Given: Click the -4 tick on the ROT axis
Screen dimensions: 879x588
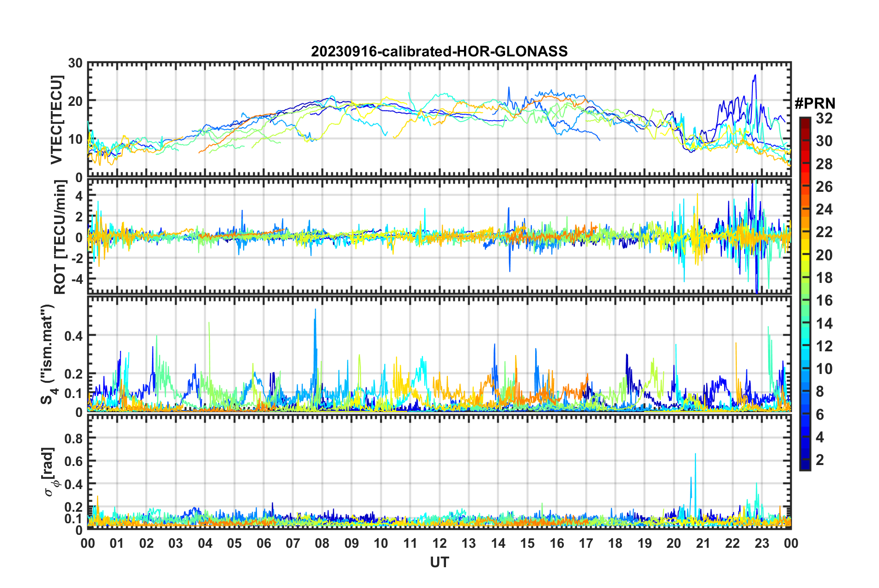Looking at the screenshot, I should pyautogui.click(x=77, y=279).
